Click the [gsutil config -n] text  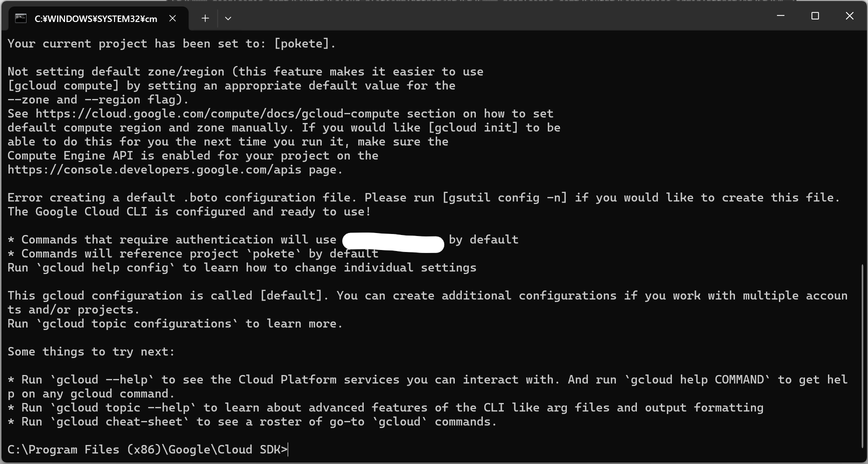(505, 198)
